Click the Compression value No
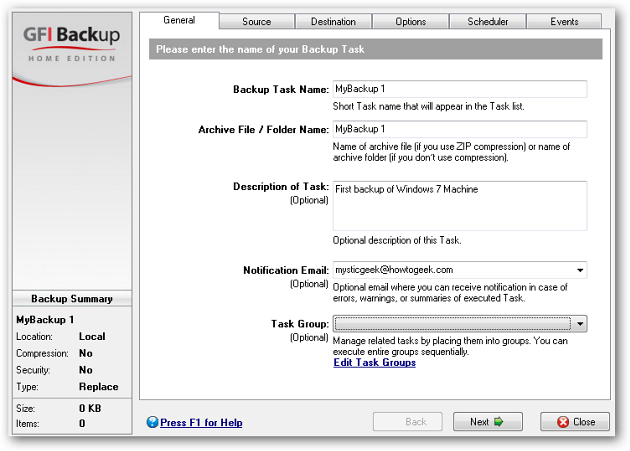 coord(86,353)
